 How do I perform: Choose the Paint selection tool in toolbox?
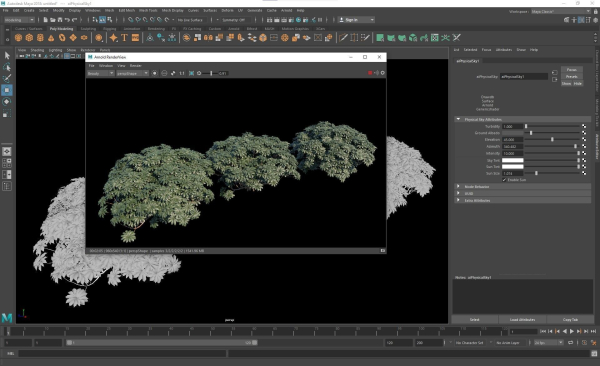[7, 78]
